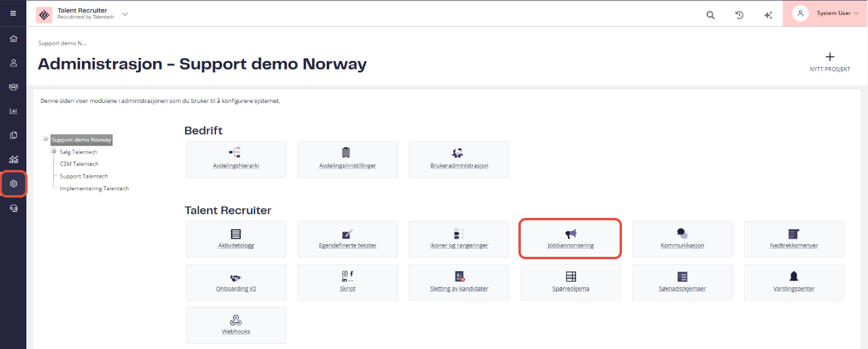Open the Avdelingshierarki module link
Image resolution: width=868 pixels, height=349 pixels.
coord(236,165)
